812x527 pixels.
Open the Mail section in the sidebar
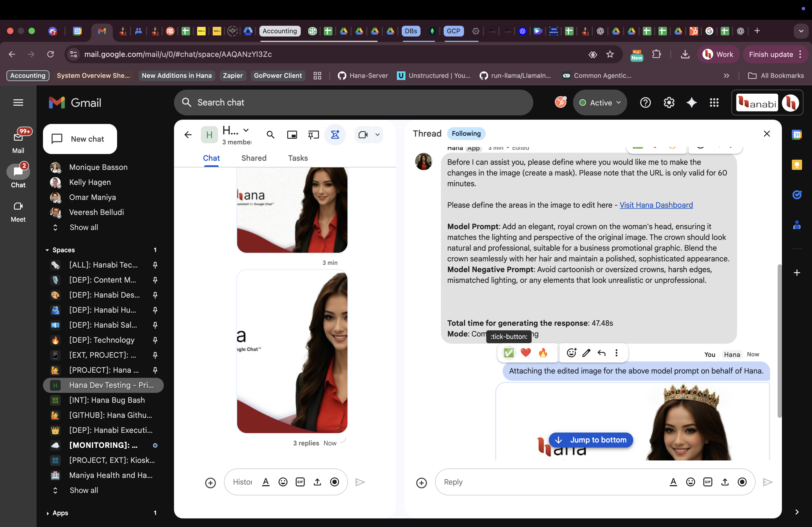[x=18, y=141]
